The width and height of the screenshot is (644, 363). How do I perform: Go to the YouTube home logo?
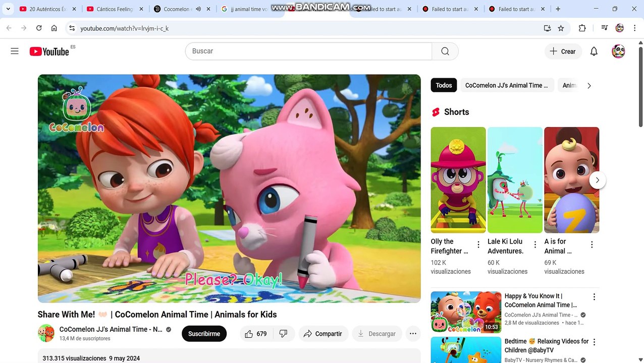coord(49,51)
